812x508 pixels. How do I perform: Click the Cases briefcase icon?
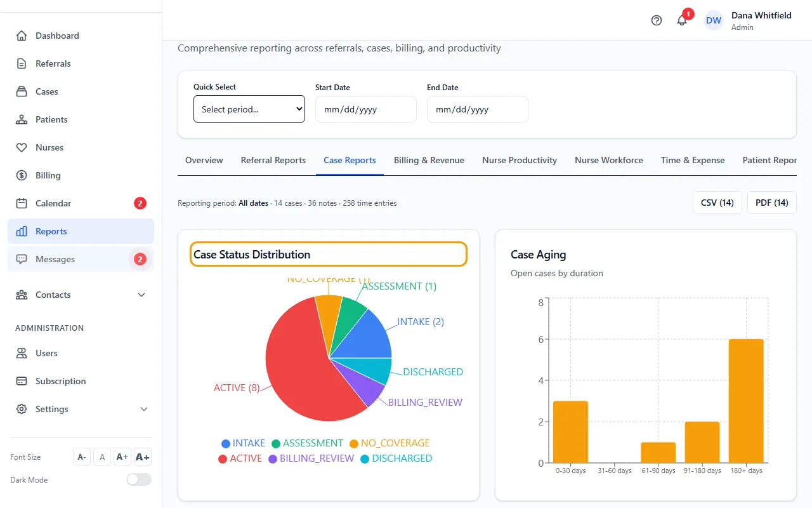pyautogui.click(x=22, y=91)
